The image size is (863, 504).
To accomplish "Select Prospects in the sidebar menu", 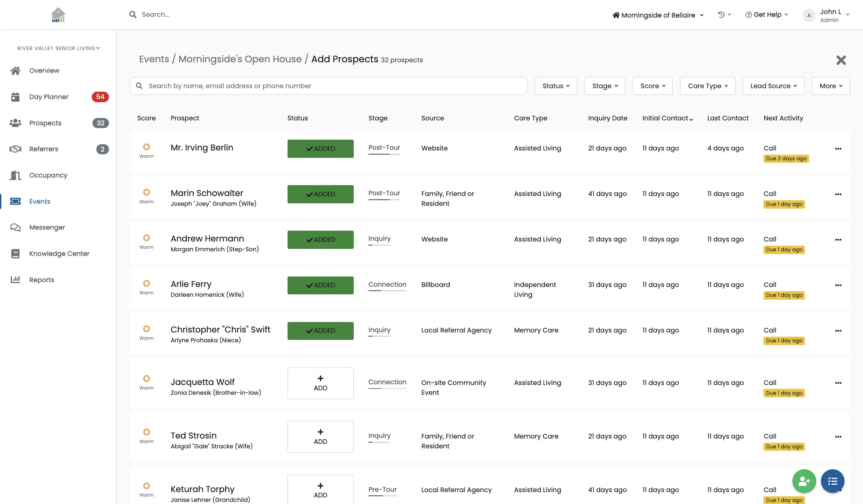I will tap(45, 123).
